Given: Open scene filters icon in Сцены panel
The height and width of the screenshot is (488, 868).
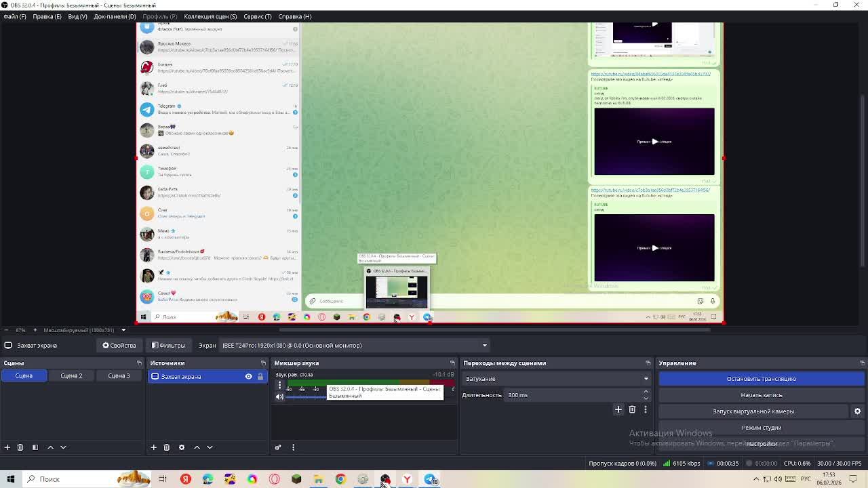Looking at the screenshot, I should pyautogui.click(x=35, y=447).
